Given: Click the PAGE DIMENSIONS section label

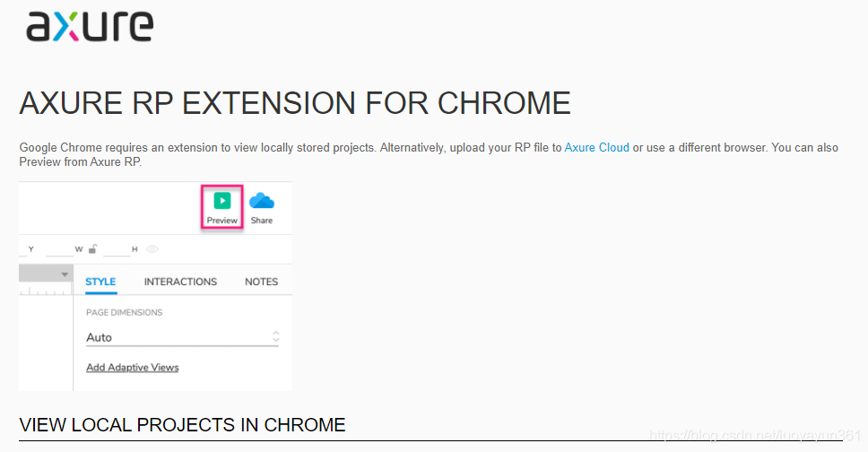Looking at the screenshot, I should point(124,312).
